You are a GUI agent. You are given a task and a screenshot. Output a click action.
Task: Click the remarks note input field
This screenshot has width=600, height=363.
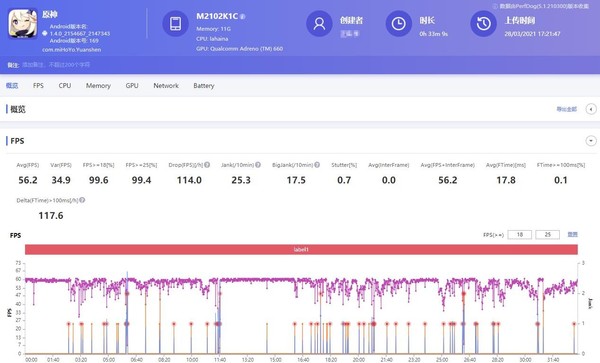pos(56,65)
